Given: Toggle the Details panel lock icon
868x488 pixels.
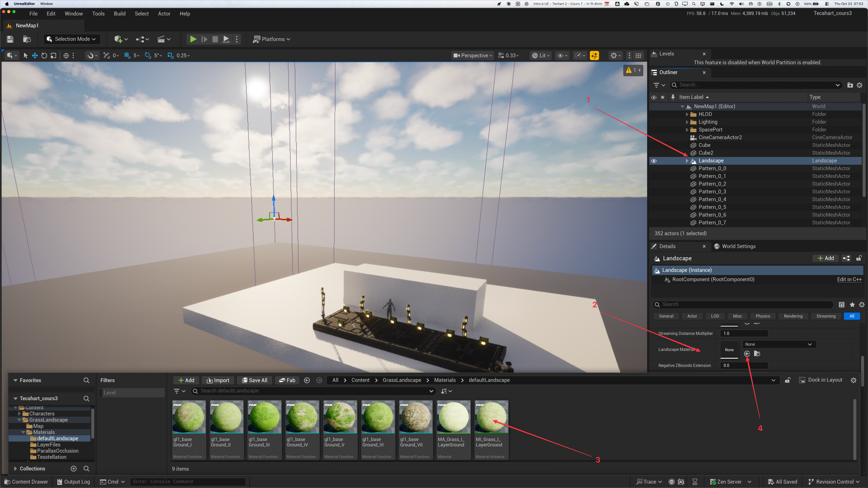Looking at the screenshot, I should [x=859, y=258].
